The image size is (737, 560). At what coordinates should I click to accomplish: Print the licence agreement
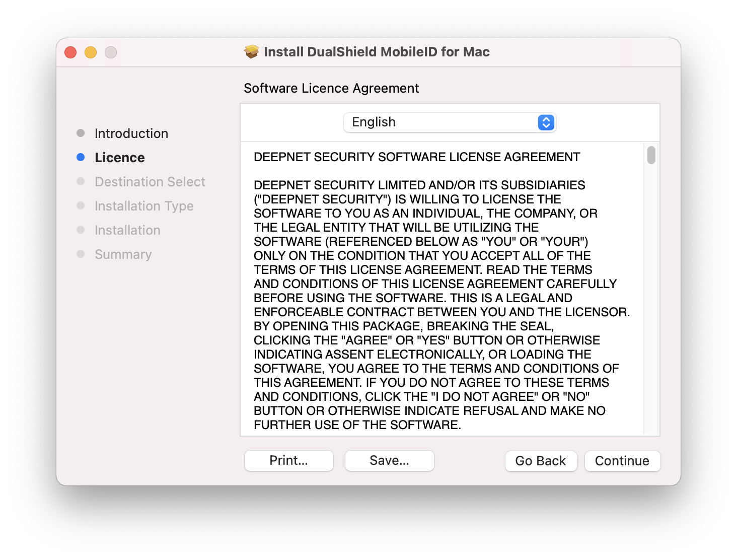pyautogui.click(x=288, y=461)
